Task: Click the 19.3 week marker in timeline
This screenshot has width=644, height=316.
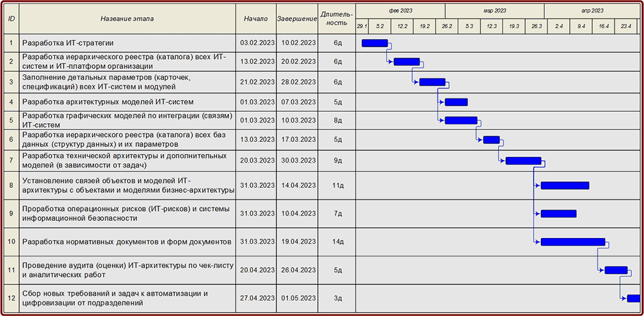Action: (514, 26)
